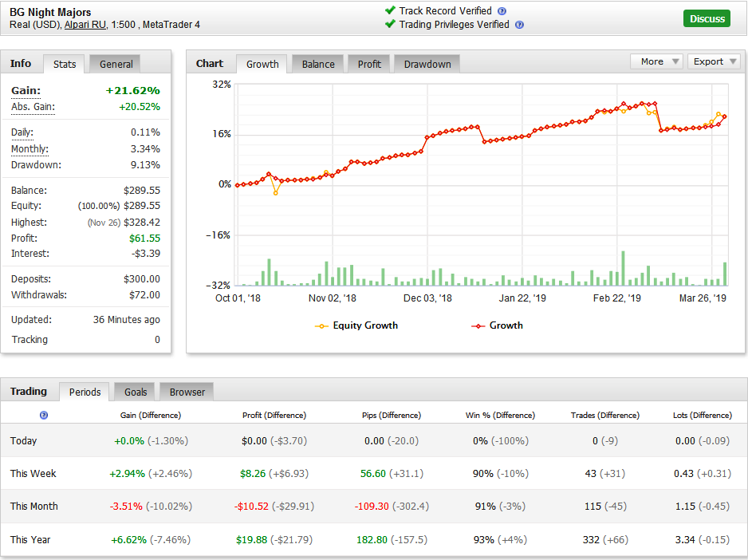748x560 pixels.
Task: Click the $72.00 Withdrawals value
Action: (144, 295)
